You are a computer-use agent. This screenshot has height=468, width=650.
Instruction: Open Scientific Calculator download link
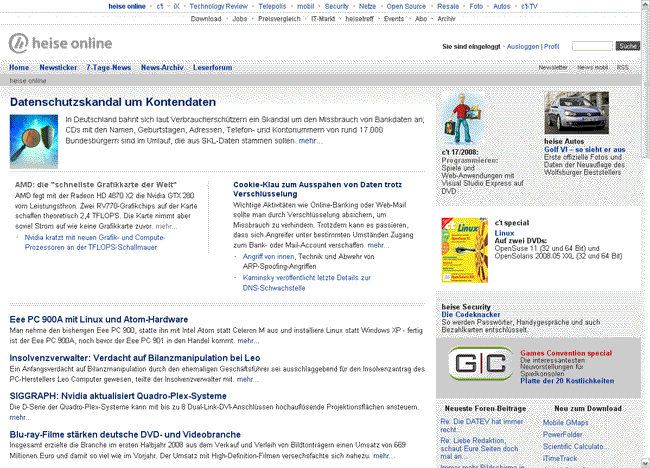tap(575, 446)
